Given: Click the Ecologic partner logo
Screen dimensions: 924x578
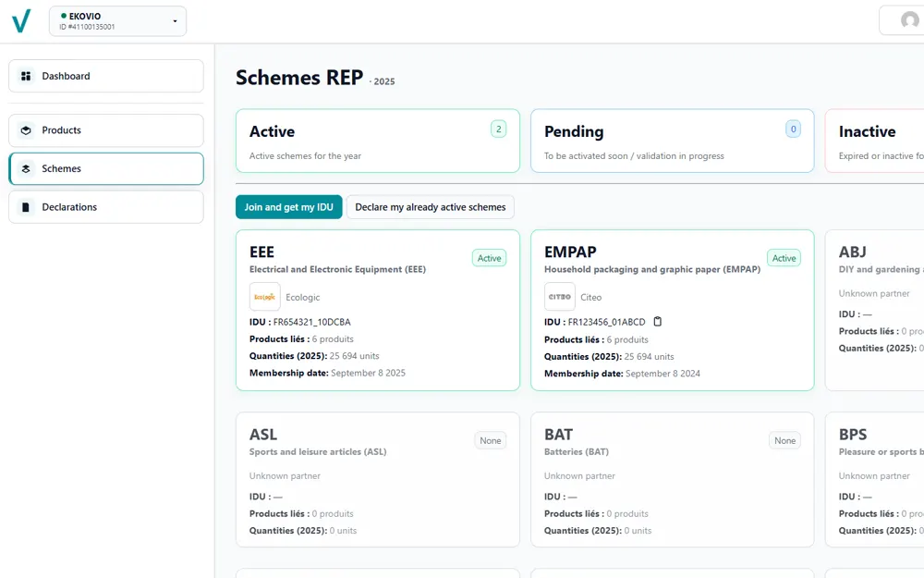Looking at the screenshot, I should pos(265,297).
